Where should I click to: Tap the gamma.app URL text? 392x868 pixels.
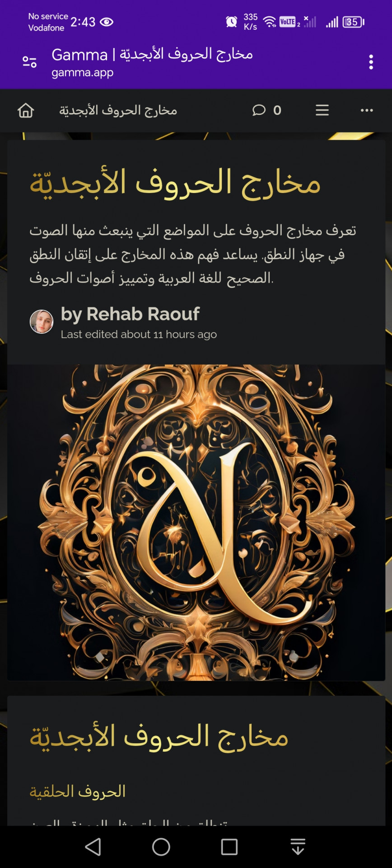click(x=82, y=72)
